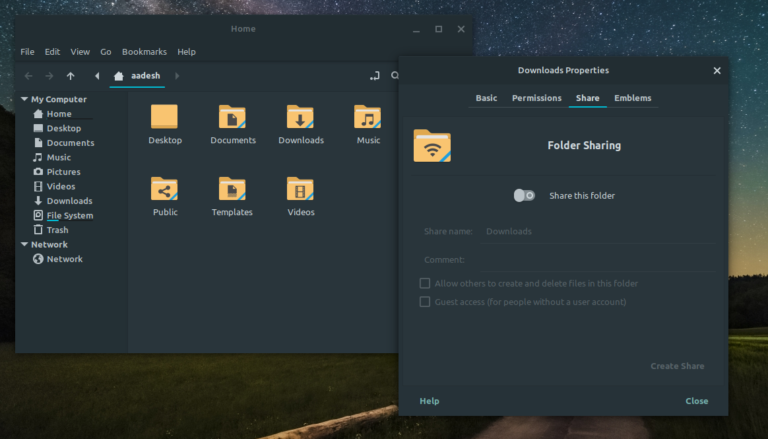Open the Videos folder icon
The image size is (768, 439).
[x=300, y=189]
